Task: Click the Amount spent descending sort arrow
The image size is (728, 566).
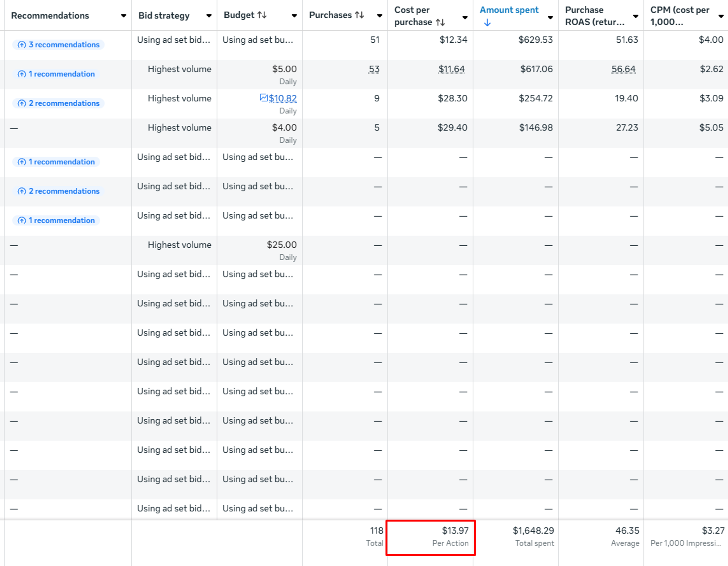Action: pyautogui.click(x=487, y=23)
